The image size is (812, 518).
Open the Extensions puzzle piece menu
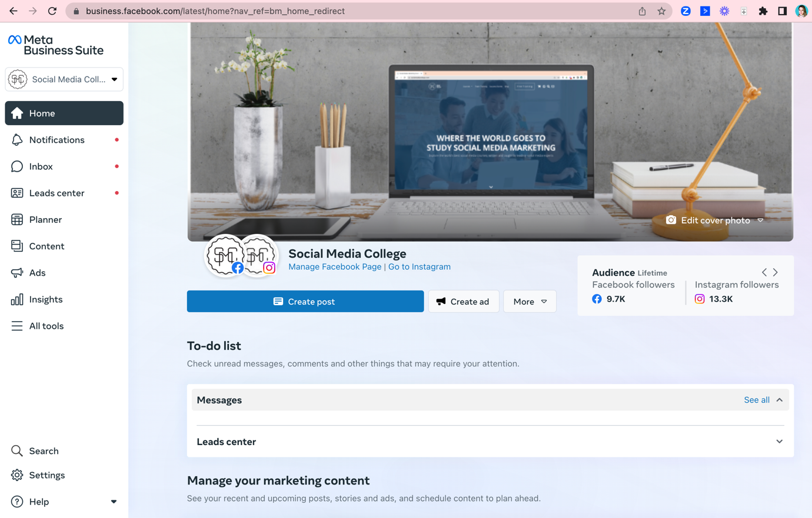[763, 11]
